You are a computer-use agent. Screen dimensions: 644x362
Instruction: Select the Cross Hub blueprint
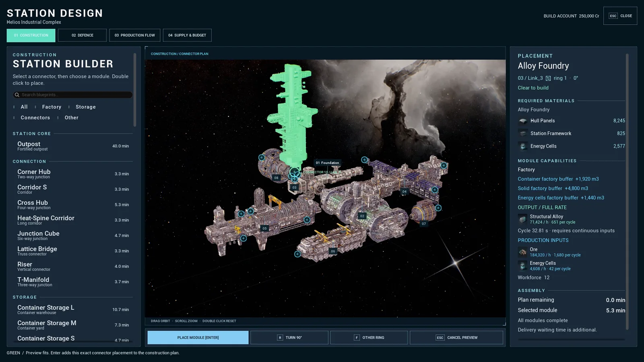point(73,205)
